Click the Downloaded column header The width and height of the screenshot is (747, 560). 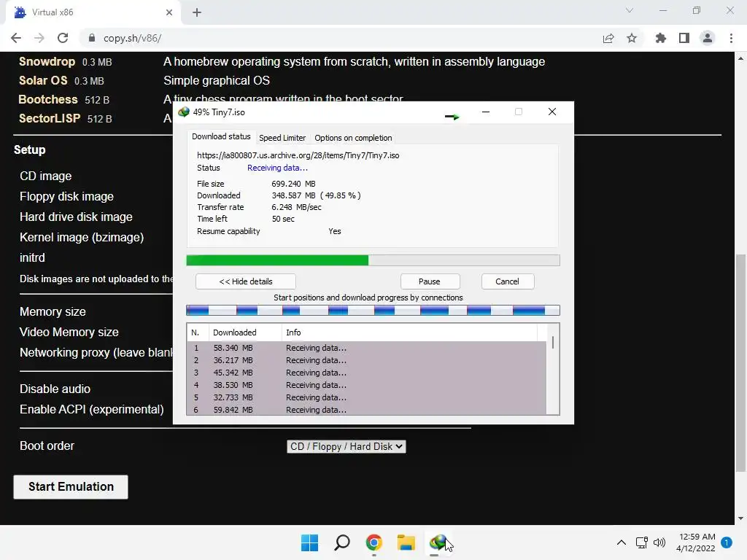245,332
